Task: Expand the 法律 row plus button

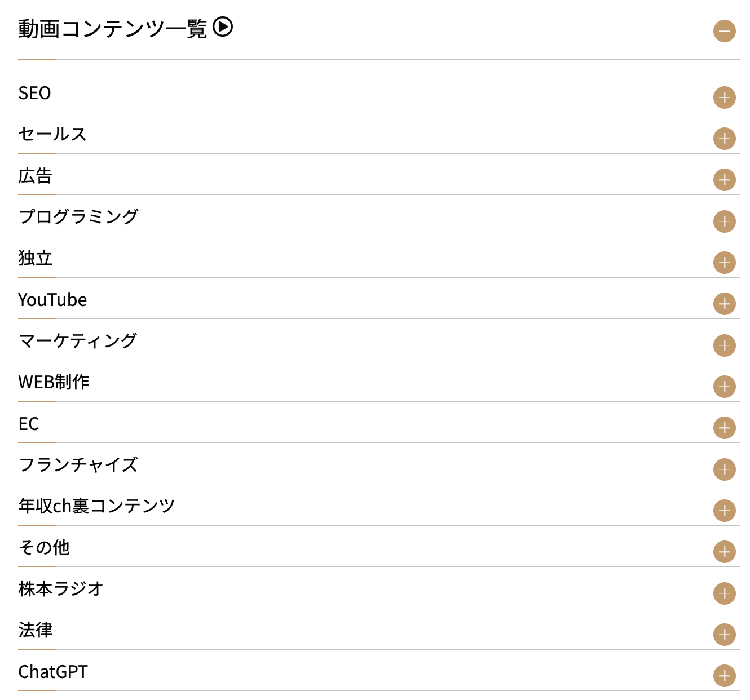Action: click(x=724, y=635)
